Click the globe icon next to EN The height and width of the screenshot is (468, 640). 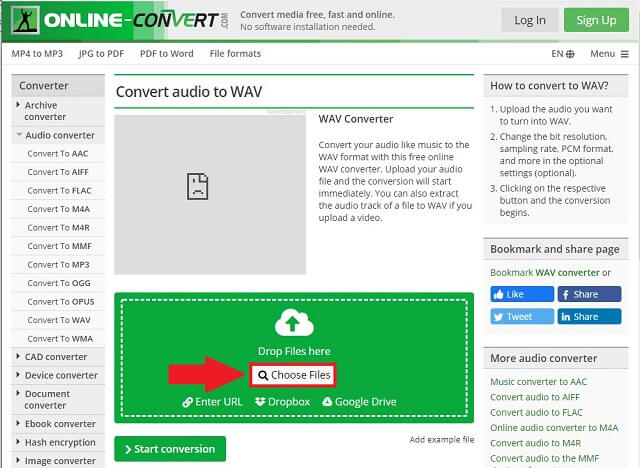(x=570, y=54)
